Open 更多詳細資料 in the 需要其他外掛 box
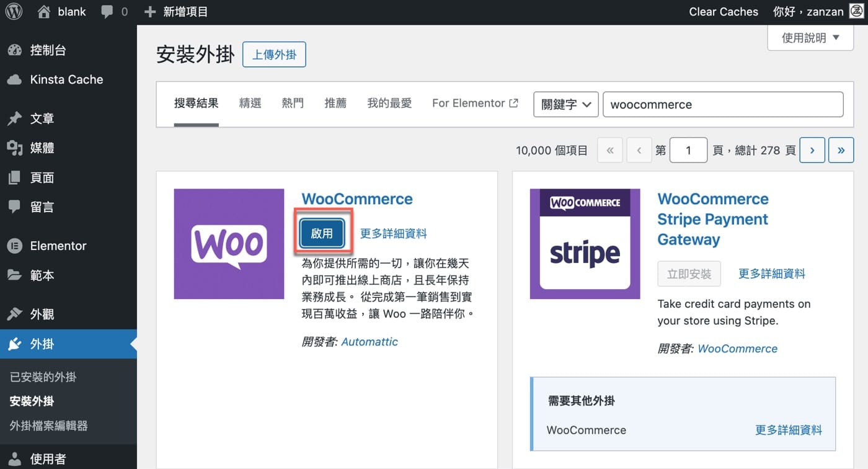868x469 pixels. coord(789,430)
